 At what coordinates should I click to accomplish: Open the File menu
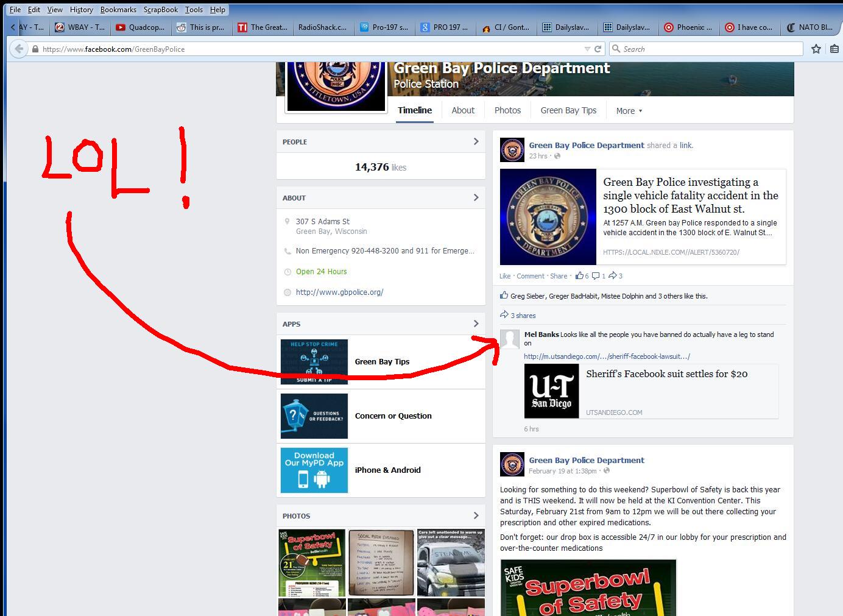coord(15,10)
